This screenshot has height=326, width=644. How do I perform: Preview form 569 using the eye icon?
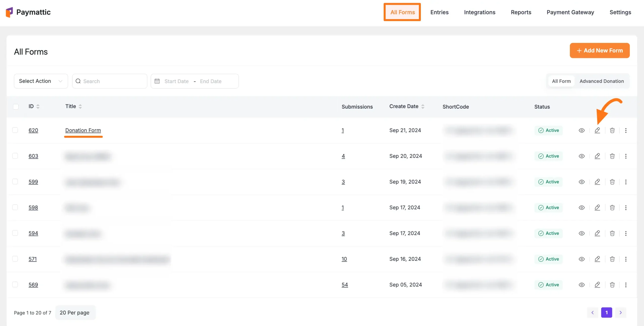tap(581, 285)
